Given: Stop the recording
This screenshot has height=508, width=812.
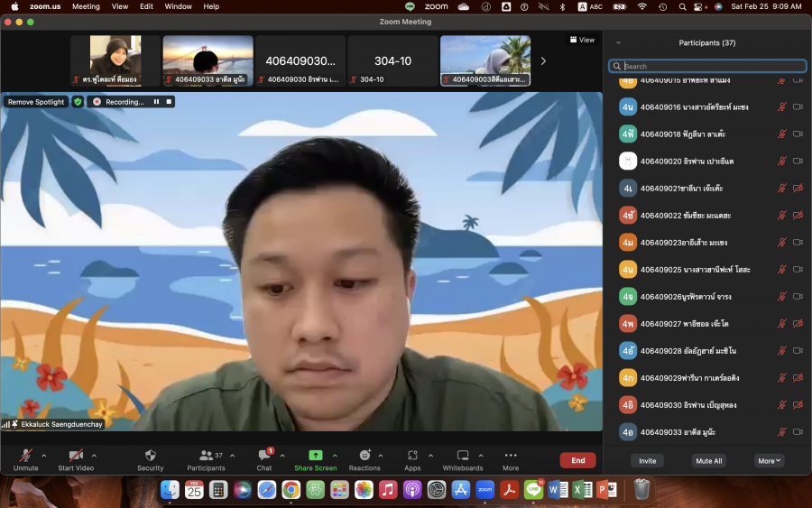Looking at the screenshot, I should pyautogui.click(x=168, y=102).
